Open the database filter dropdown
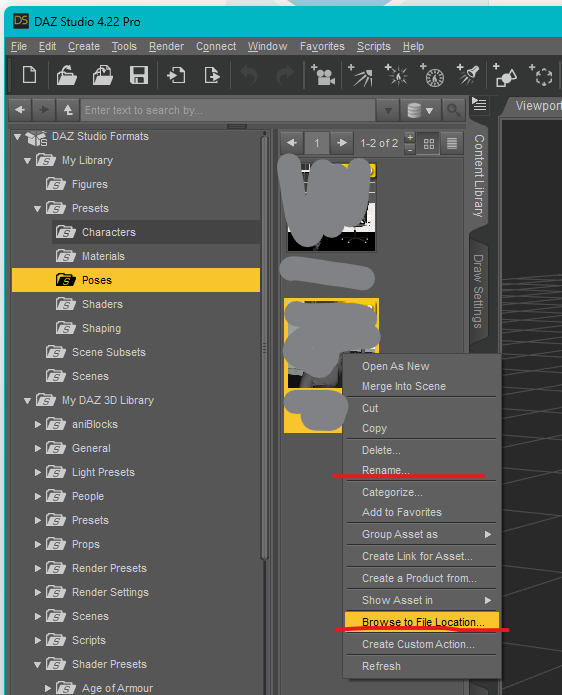562x695 pixels. pos(420,110)
